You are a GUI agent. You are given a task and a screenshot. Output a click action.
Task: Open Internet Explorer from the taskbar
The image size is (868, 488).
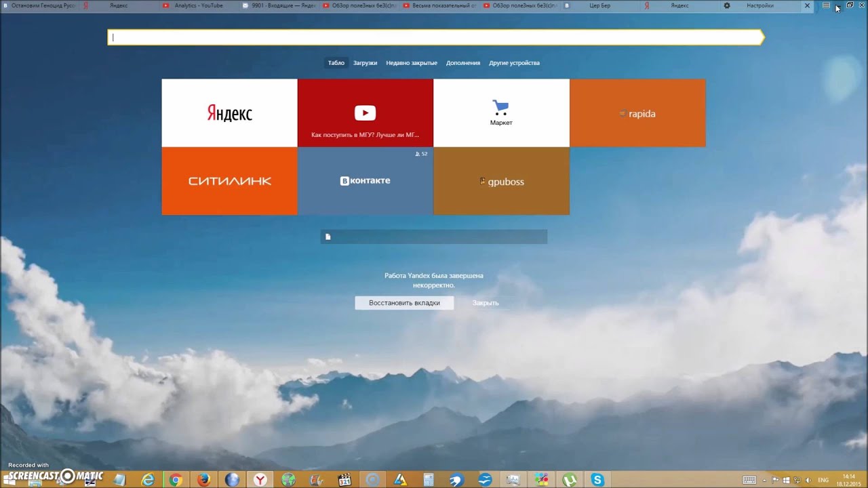click(x=148, y=480)
